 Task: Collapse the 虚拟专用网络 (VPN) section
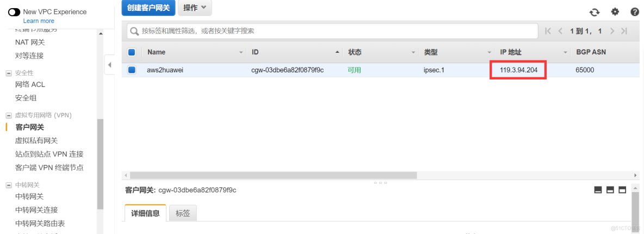[x=8, y=115]
